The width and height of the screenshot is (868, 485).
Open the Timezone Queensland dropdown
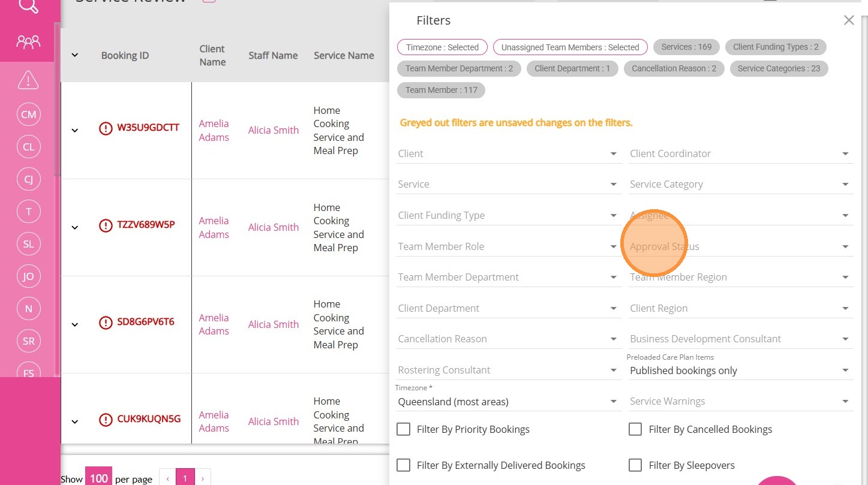pos(508,402)
